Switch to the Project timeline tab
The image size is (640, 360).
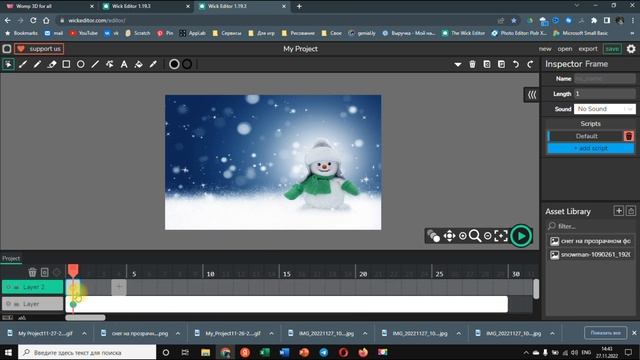[11, 258]
